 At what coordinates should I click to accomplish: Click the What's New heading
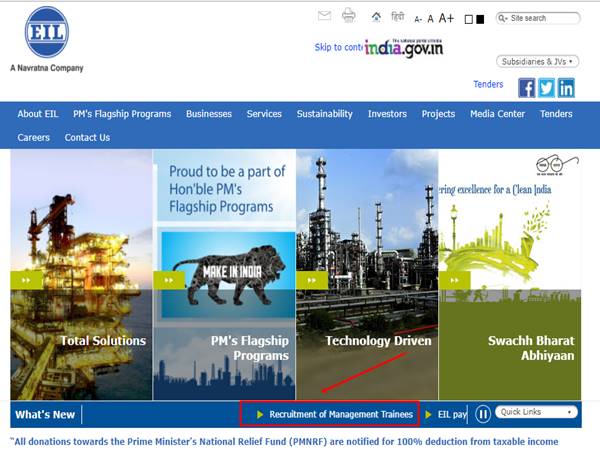[x=45, y=414]
